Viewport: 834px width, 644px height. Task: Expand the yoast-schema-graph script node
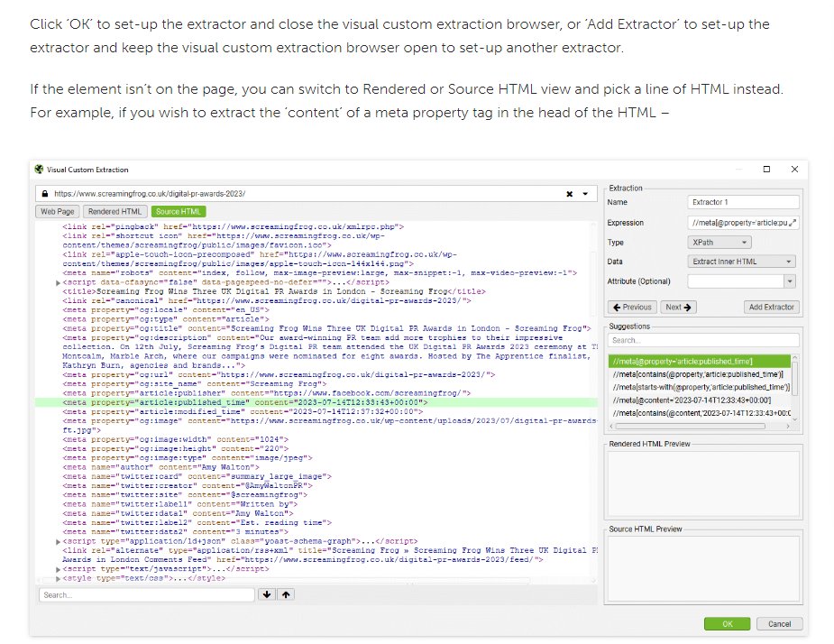pos(58,541)
